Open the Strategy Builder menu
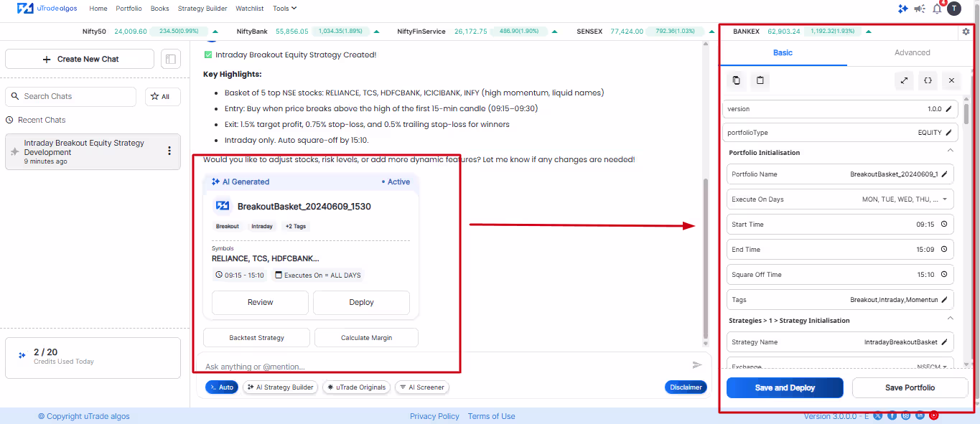980x424 pixels. pyautogui.click(x=202, y=9)
